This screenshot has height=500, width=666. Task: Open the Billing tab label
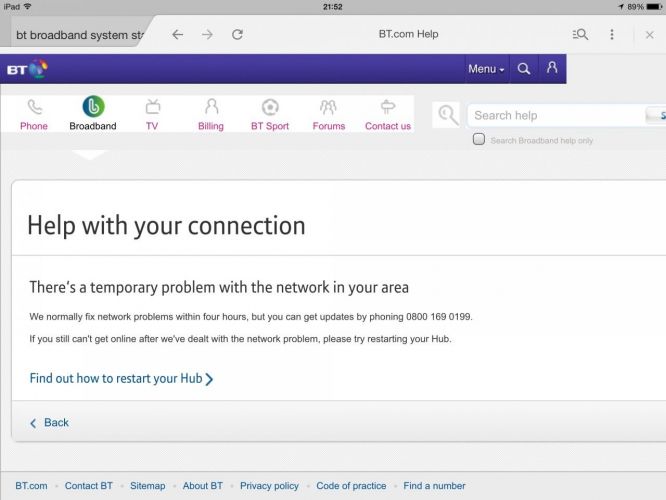211,126
